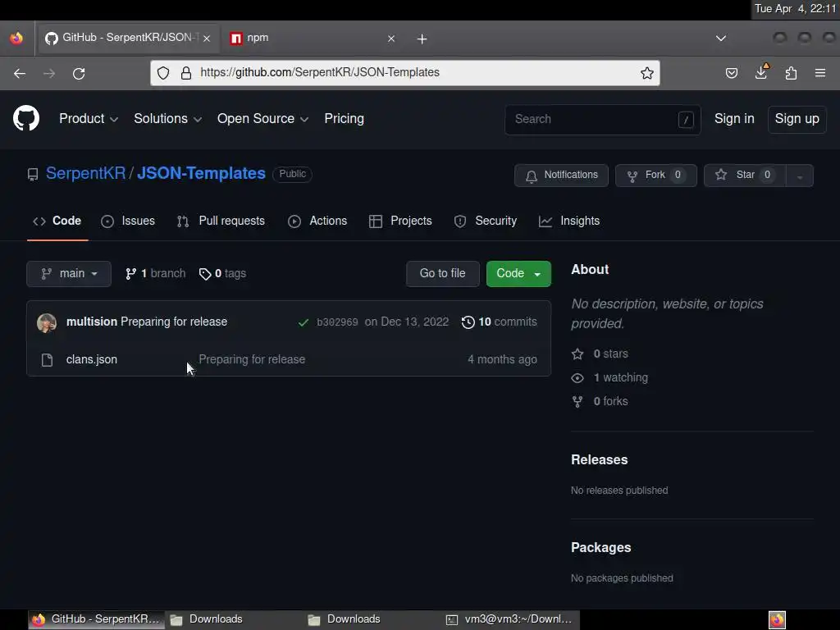Open the SerpentKR owner link
Screen dimensions: 840x630
[x=85, y=174]
